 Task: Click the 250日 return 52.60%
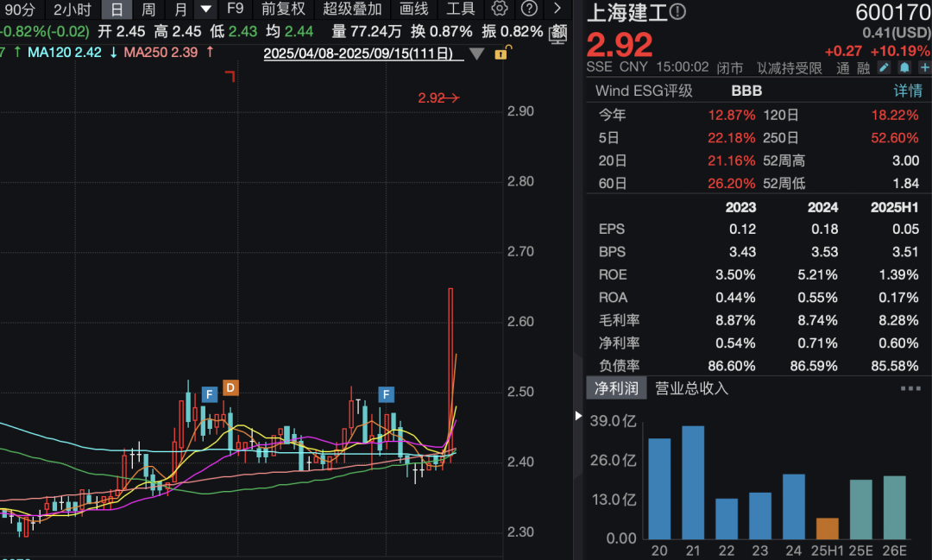point(895,138)
